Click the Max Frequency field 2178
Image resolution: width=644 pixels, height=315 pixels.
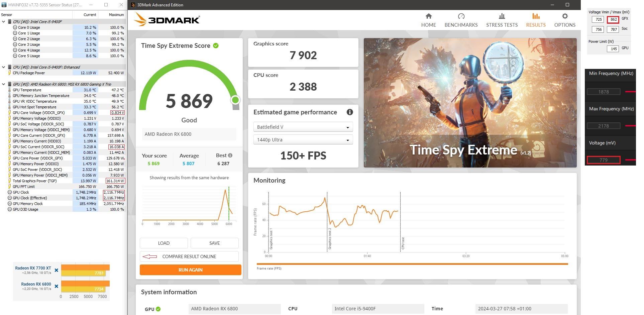pos(604,126)
